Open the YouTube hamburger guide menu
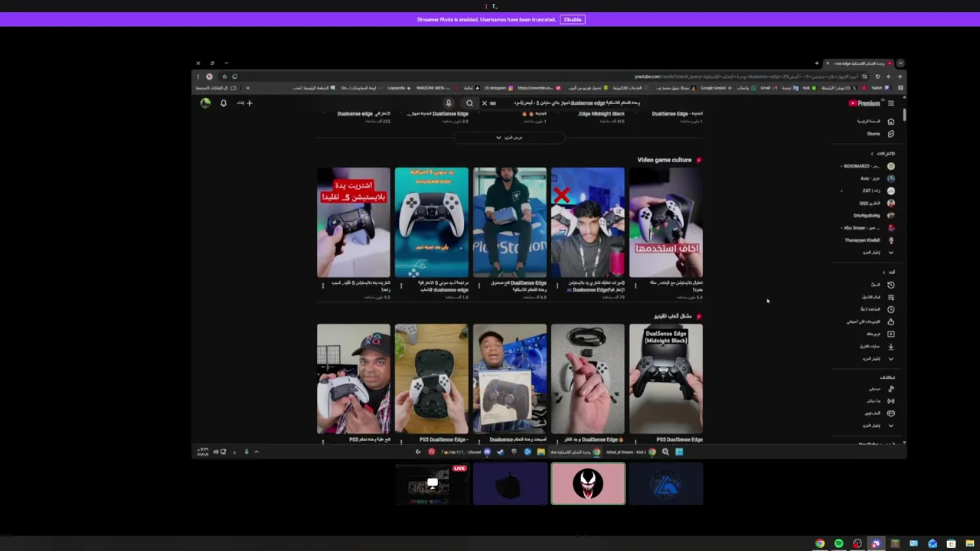Image resolution: width=980 pixels, height=551 pixels. (x=890, y=103)
